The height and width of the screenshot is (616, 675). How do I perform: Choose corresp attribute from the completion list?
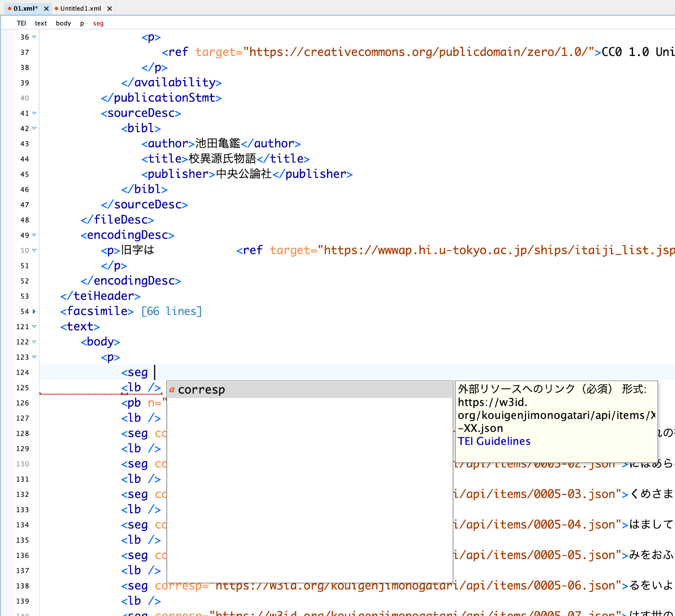click(x=310, y=390)
